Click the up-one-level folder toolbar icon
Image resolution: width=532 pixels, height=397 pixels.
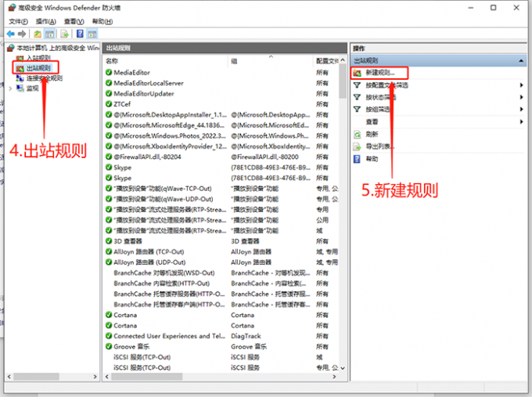38,34
